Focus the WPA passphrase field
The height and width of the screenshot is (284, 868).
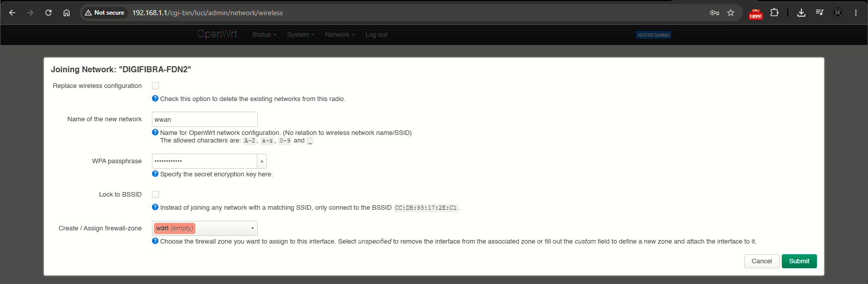coord(204,161)
